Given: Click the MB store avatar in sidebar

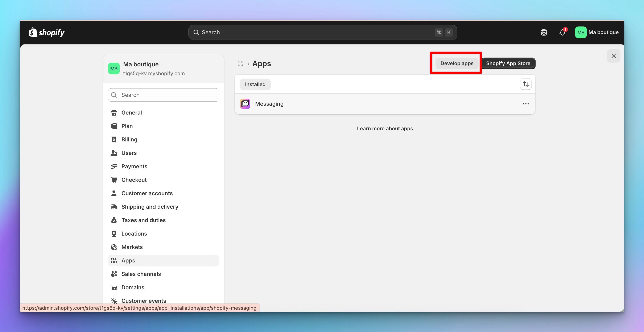Looking at the screenshot, I should (x=114, y=69).
